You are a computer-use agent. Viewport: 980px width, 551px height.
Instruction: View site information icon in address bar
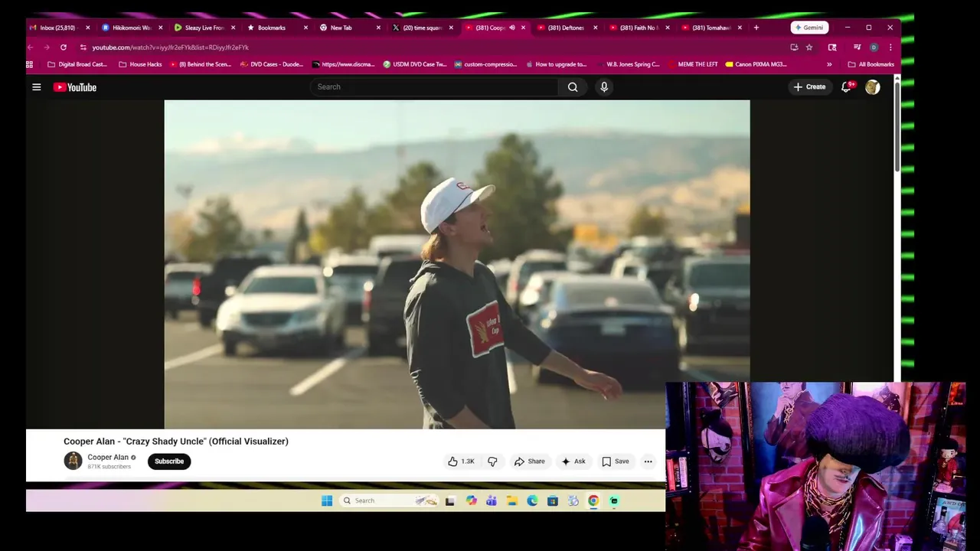pos(83,47)
